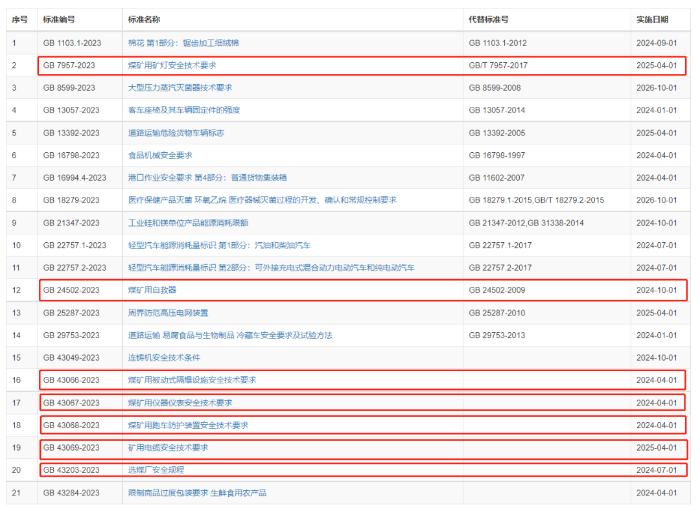Viewport: 700px width, 509px height.
Task: Open 客车座椅及其车辆固定件的强度 link
Action: point(184,110)
